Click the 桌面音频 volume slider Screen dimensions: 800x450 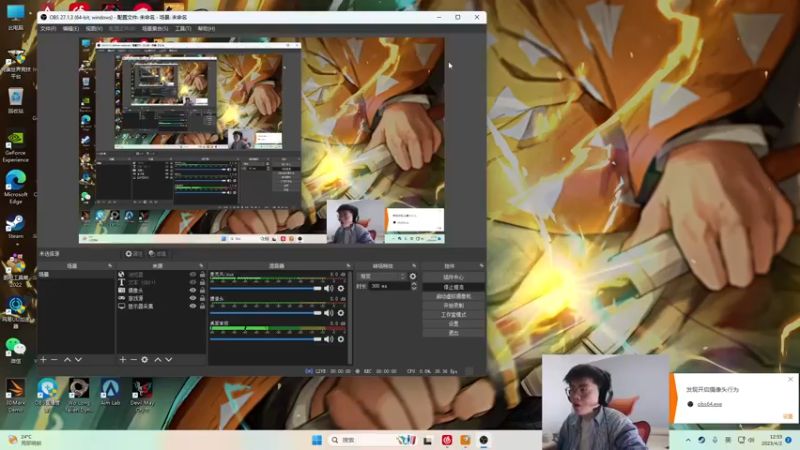(266, 339)
